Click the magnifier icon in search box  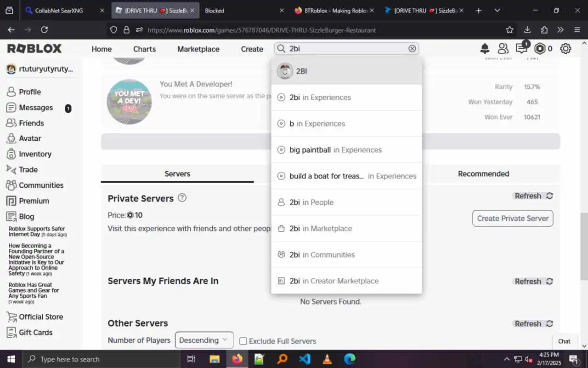click(281, 48)
